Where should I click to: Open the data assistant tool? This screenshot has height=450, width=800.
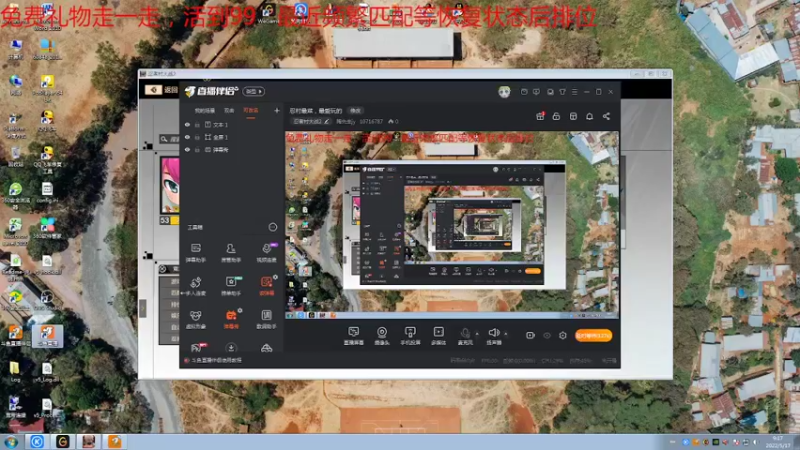(x=266, y=319)
